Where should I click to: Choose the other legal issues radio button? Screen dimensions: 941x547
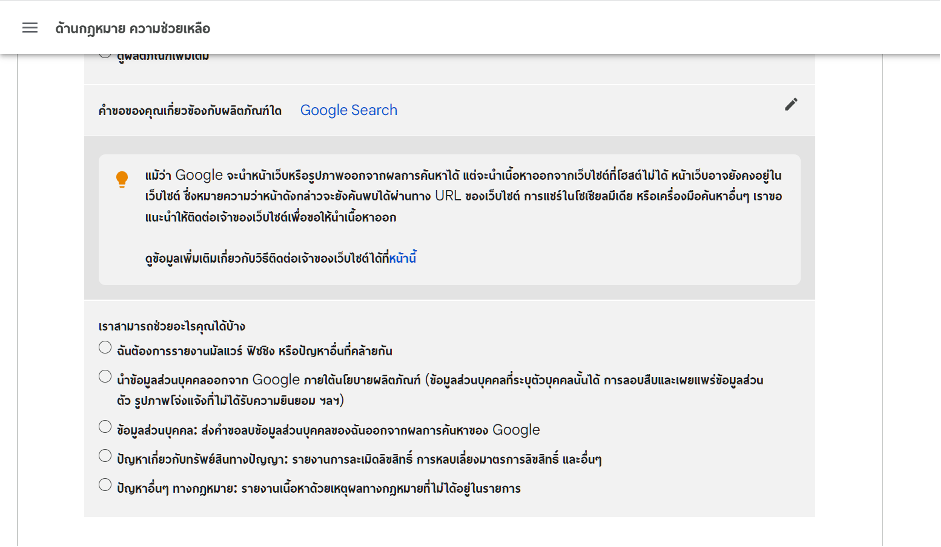105,485
